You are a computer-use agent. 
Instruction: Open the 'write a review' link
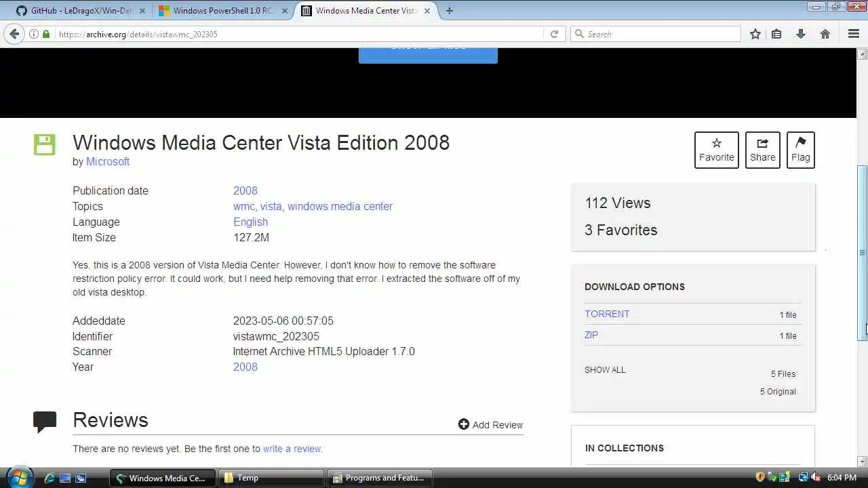(x=292, y=449)
